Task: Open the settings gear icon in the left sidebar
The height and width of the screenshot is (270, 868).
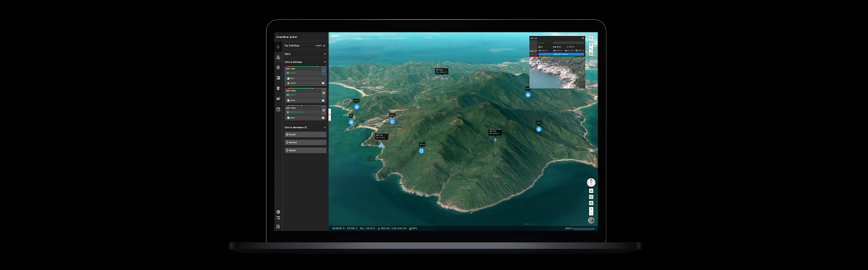Action: pyautogui.click(x=278, y=67)
